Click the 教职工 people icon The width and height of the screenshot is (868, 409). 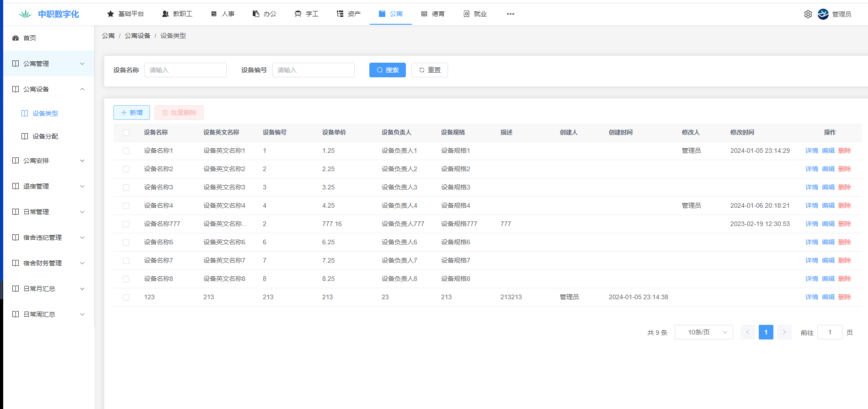click(165, 14)
